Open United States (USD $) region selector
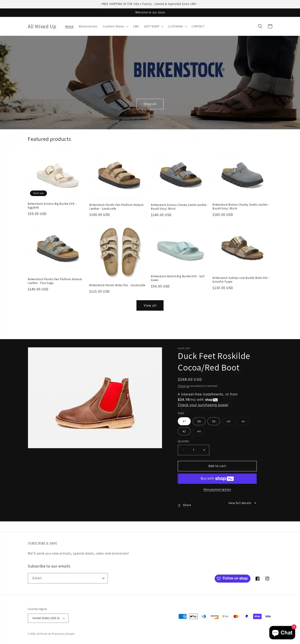The width and height of the screenshot is (300, 644). (48, 618)
